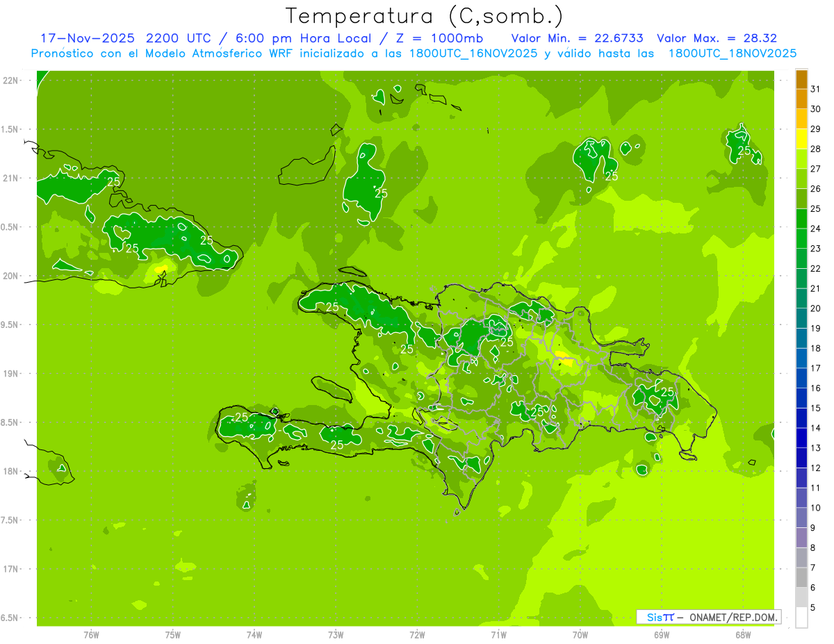Click the '31' legend value

(816, 90)
